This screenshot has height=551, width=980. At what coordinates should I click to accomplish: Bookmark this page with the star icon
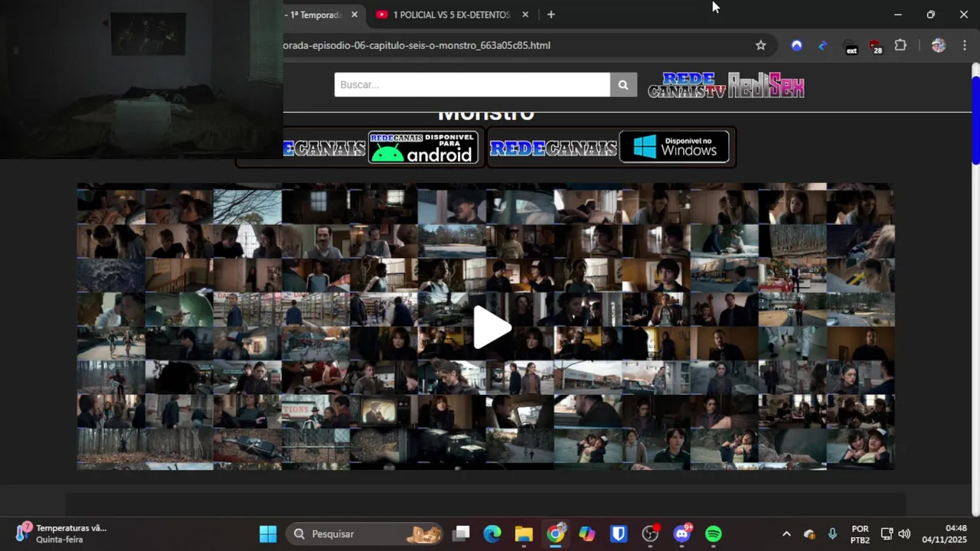(x=760, y=45)
